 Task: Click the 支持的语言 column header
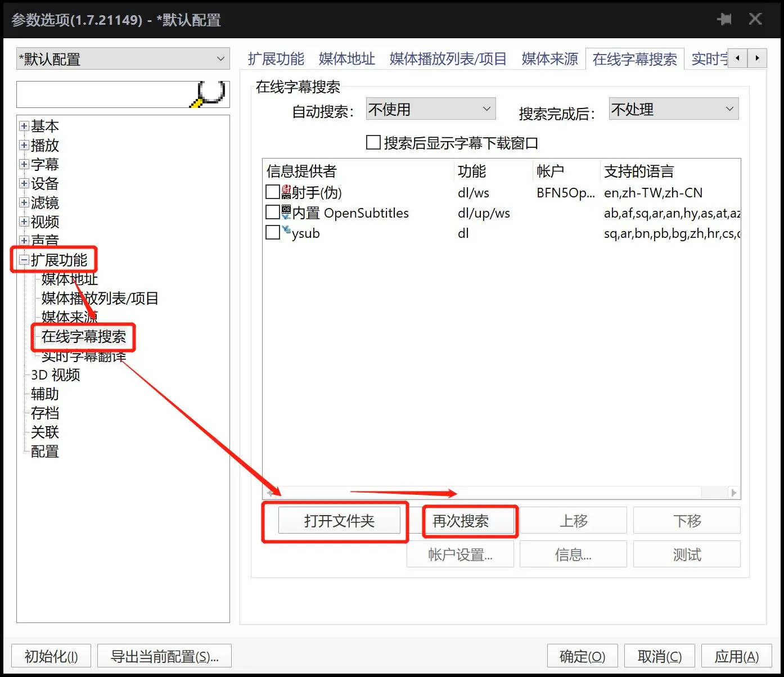point(670,171)
